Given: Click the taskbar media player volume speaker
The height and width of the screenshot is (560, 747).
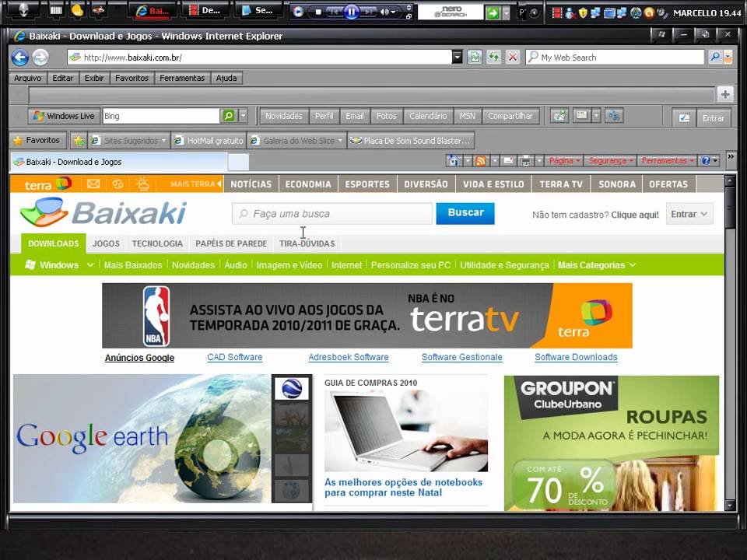Looking at the screenshot, I should 384,12.
